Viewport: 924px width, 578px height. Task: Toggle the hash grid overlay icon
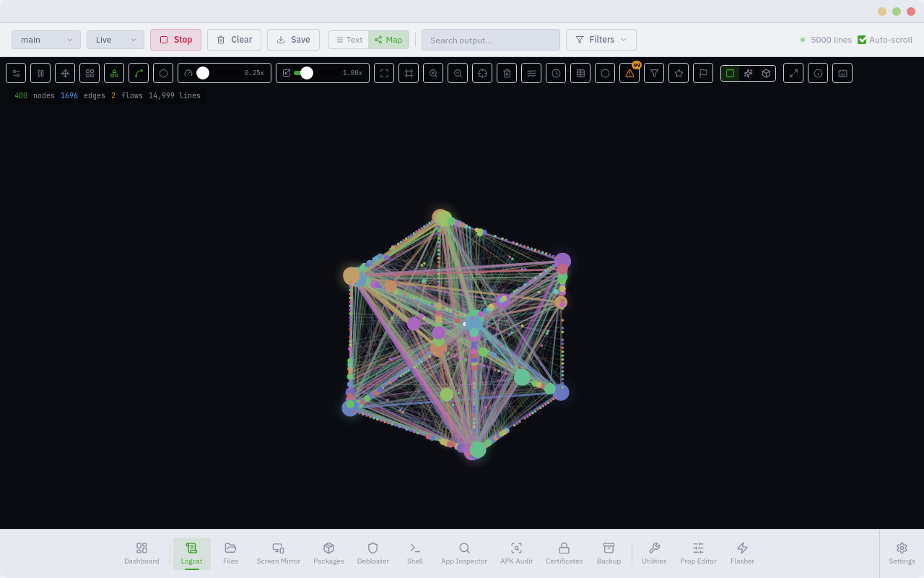tap(409, 73)
